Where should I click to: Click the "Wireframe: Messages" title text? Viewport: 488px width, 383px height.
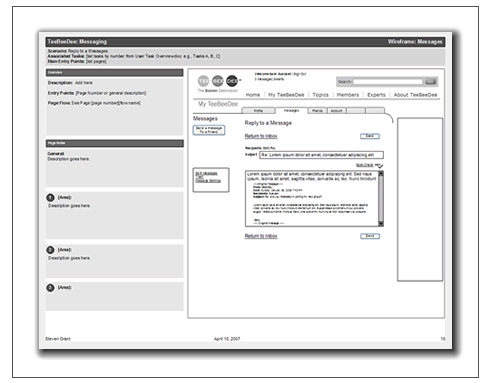click(x=415, y=42)
